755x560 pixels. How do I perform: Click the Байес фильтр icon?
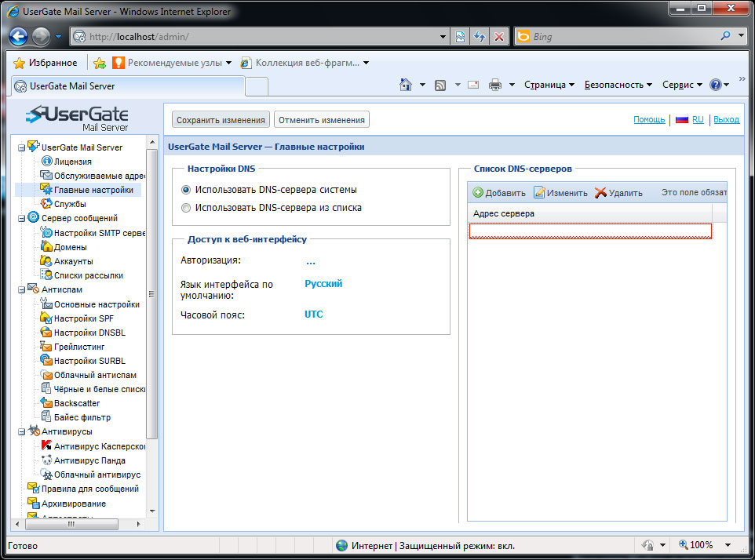[46, 416]
